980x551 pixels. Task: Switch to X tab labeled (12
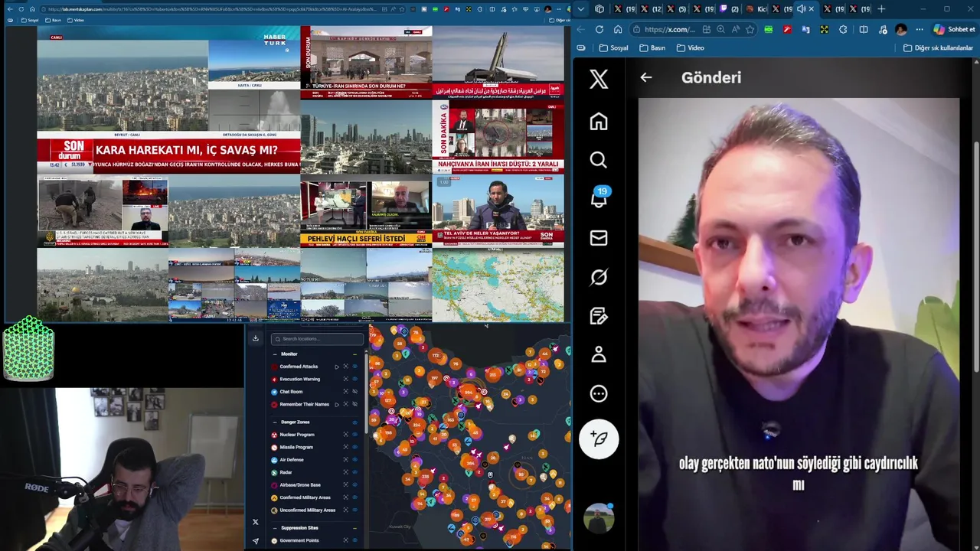652,9
